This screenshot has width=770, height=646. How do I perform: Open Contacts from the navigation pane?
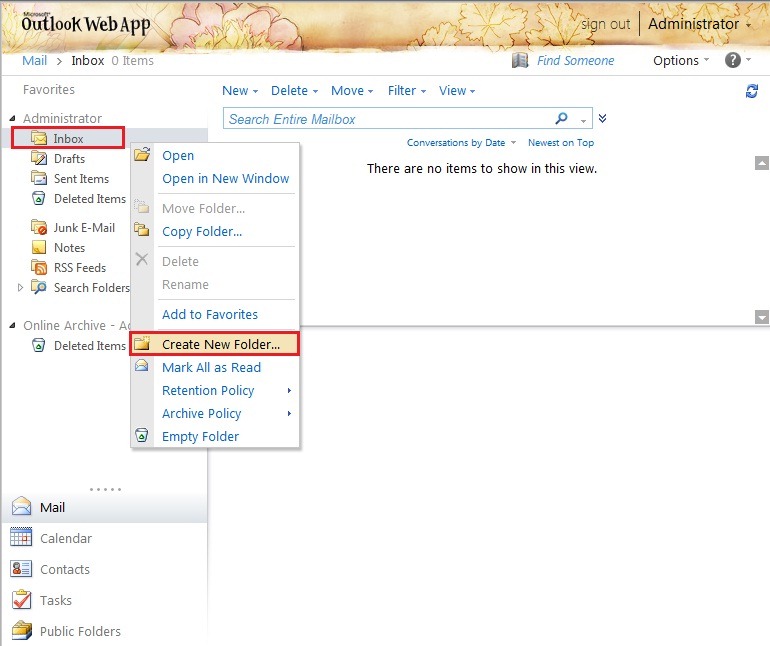click(x=64, y=569)
